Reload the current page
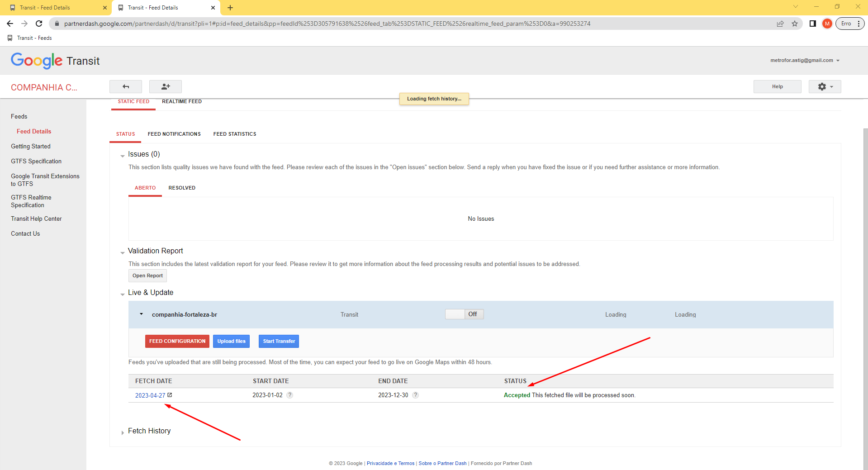 pos(39,24)
